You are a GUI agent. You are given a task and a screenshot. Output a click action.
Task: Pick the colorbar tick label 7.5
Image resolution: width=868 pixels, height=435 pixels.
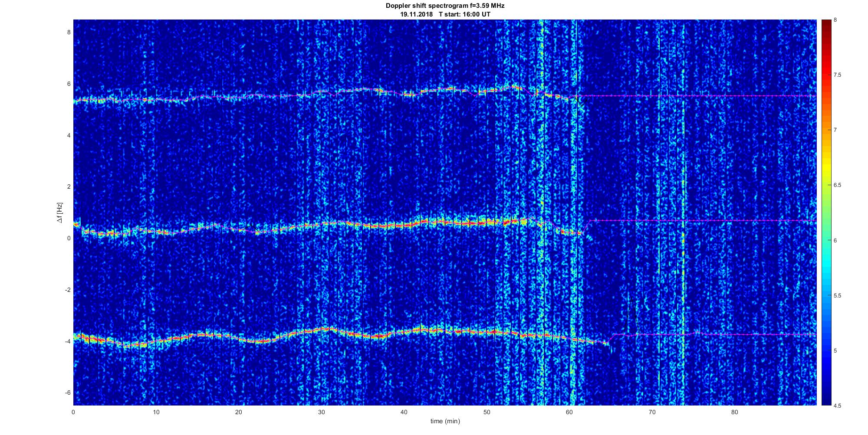coord(837,75)
